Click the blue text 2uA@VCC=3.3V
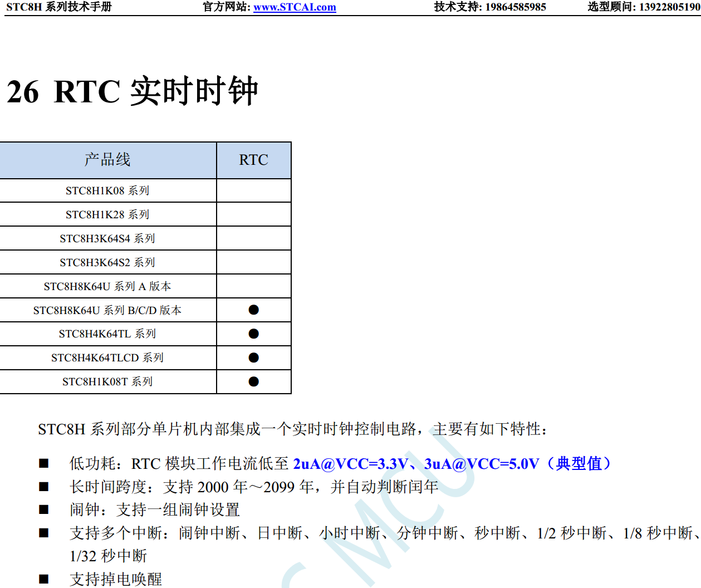The image size is (701, 588). (x=351, y=464)
